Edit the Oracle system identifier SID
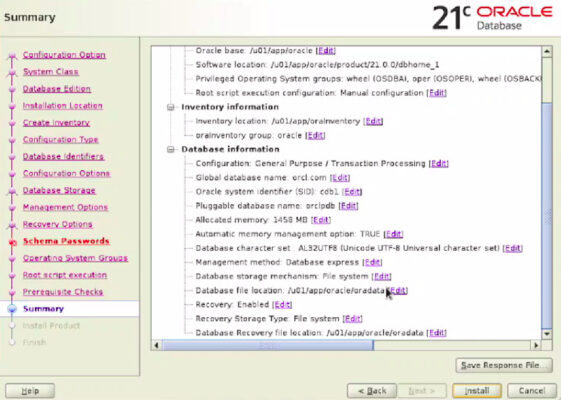Viewport: 561px width, 400px height. point(352,192)
